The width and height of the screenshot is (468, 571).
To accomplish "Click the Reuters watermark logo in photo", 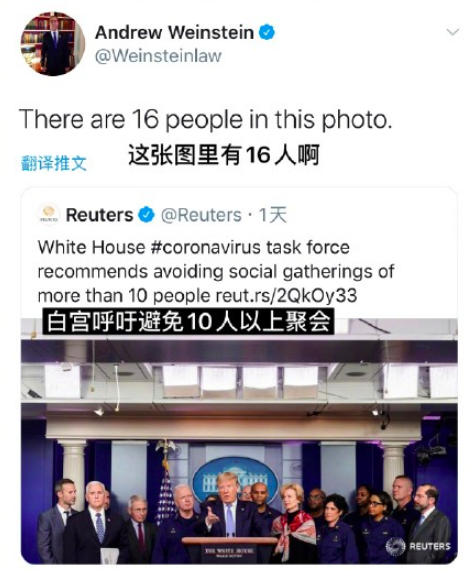I will pos(418,546).
